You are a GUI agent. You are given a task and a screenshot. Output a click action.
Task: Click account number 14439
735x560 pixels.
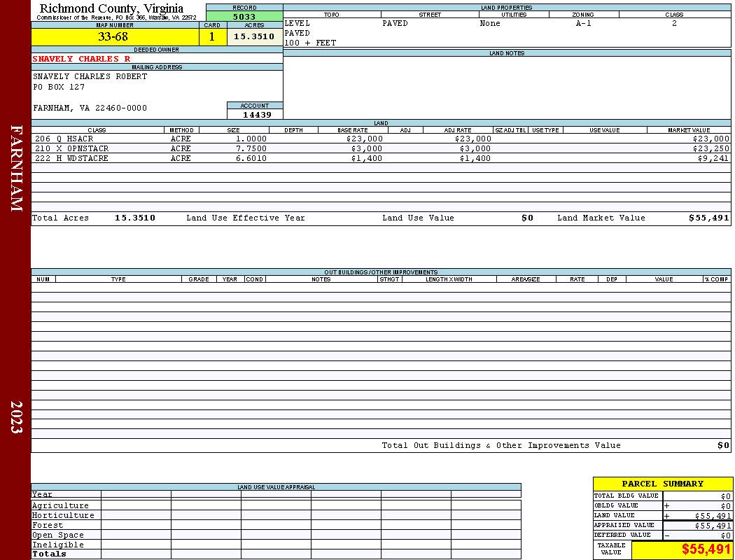tap(257, 115)
